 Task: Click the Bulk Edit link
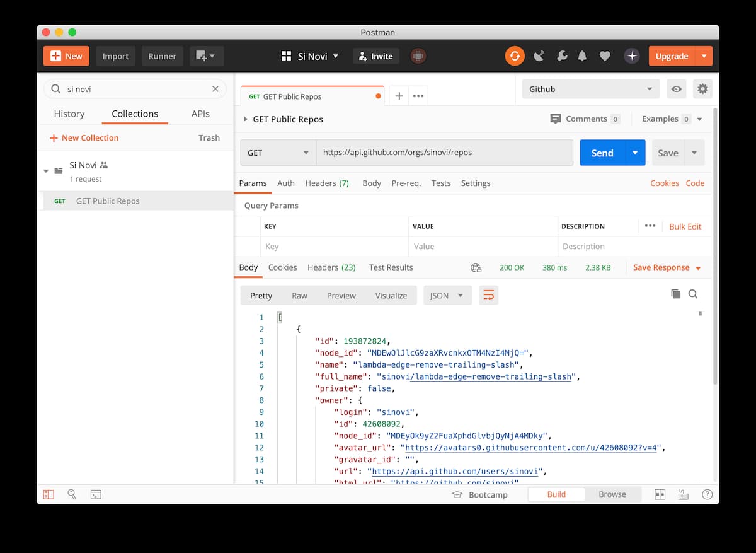685,226
